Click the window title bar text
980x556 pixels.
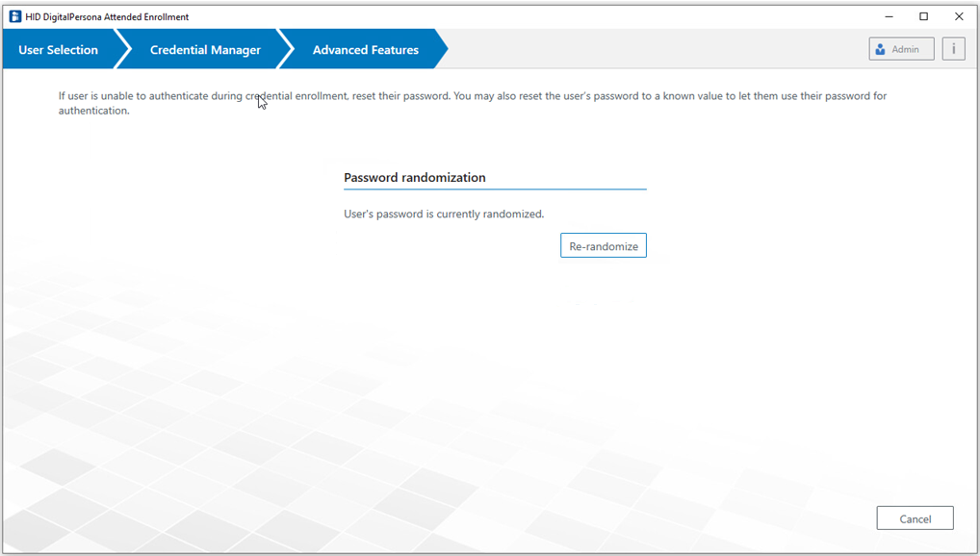tap(107, 16)
